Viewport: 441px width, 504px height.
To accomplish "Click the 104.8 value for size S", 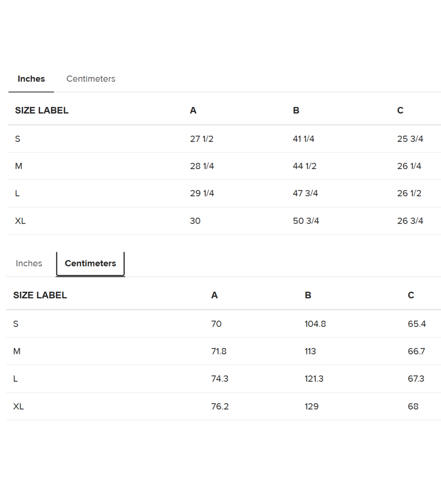I will [315, 324].
